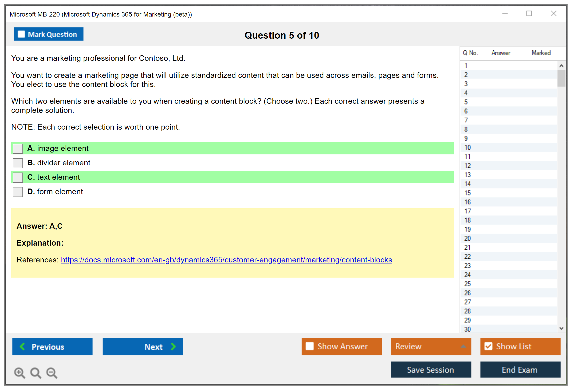
Task: Click the reset zoom magnifier icon
Action: pyautogui.click(x=36, y=373)
